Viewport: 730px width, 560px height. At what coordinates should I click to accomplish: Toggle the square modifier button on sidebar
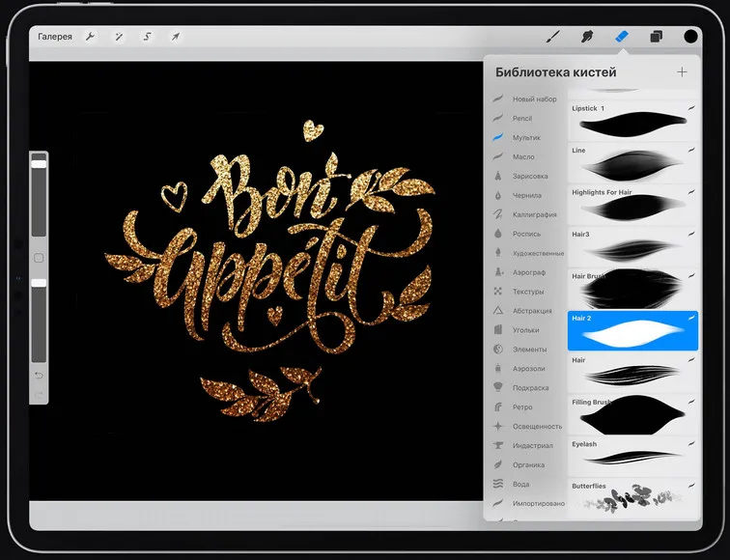[39, 259]
